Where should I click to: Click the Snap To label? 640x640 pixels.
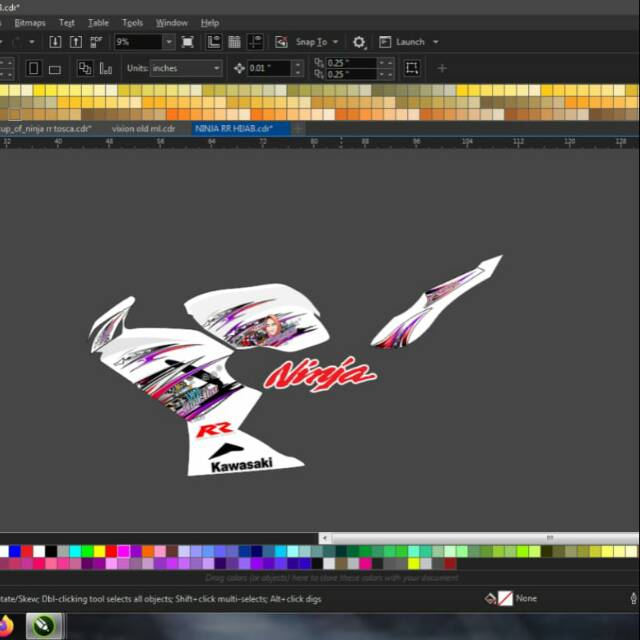311,42
